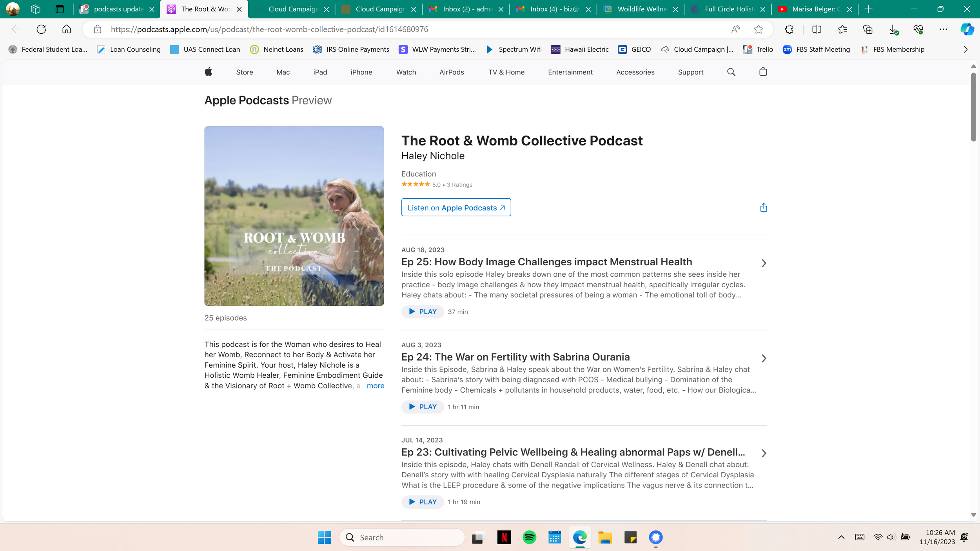980x551 pixels.
Task: Show more bookmarks overflow arrow
Action: pyautogui.click(x=965, y=49)
